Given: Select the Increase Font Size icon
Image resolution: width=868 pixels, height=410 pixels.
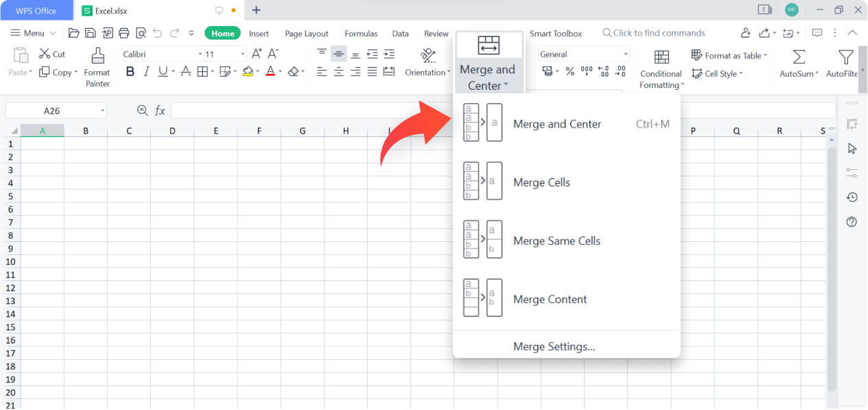Looking at the screenshot, I should coord(255,53).
